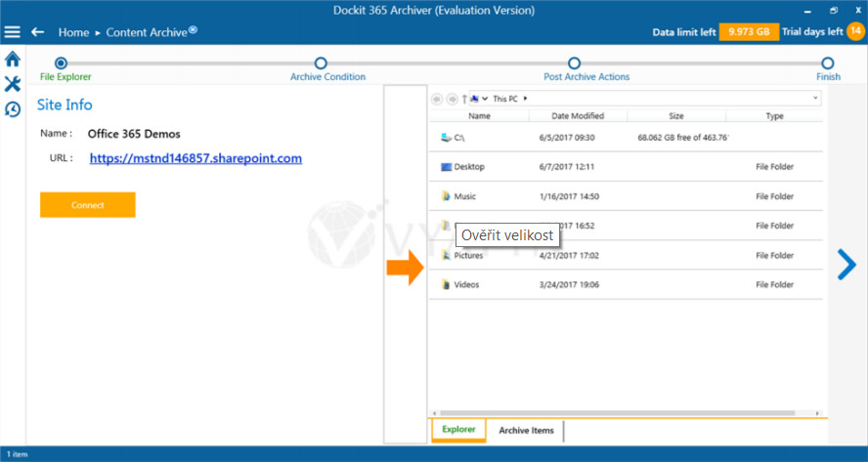Click the Post Archive Actions step label
Screen dimensions: 868x462
(x=586, y=77)
